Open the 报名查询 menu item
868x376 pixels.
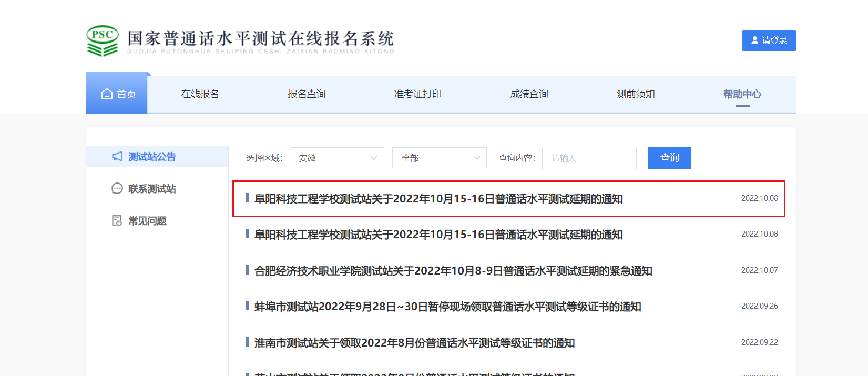point(307,94)
